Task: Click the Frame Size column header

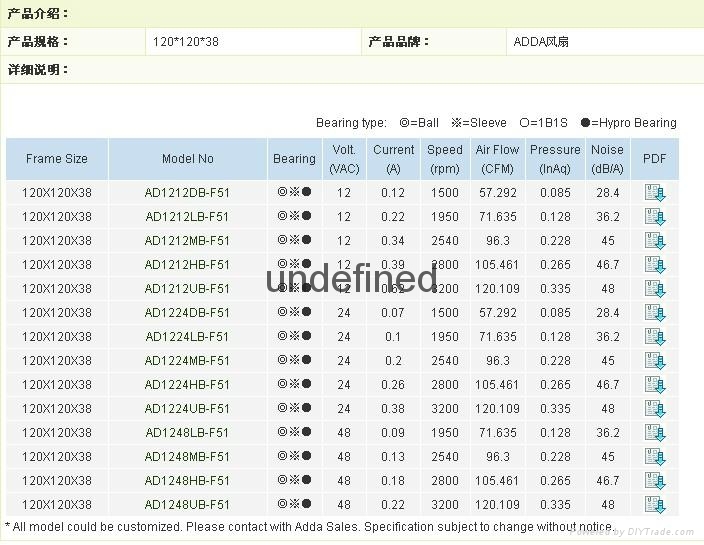Action: [x=57, y=159]
